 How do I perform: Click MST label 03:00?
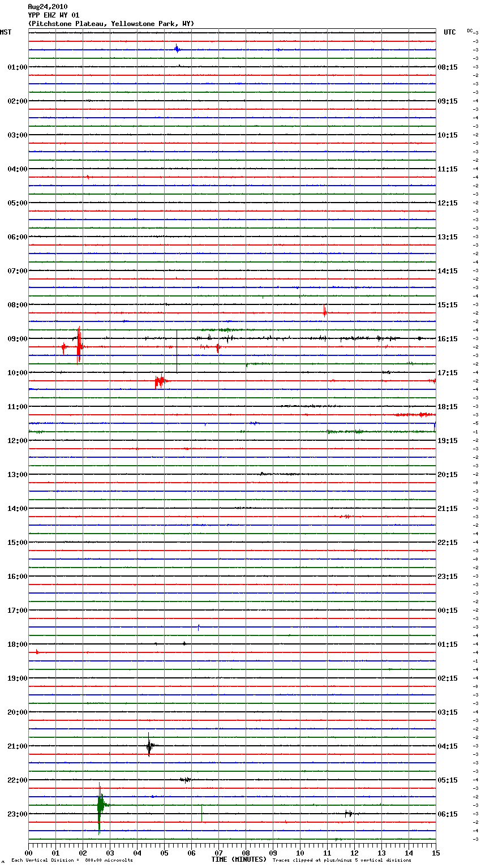18,135
